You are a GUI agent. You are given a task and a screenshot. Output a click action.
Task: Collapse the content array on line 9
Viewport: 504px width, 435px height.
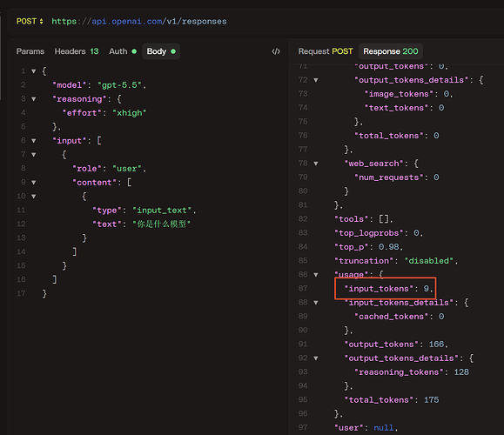[x=33, y=183]
